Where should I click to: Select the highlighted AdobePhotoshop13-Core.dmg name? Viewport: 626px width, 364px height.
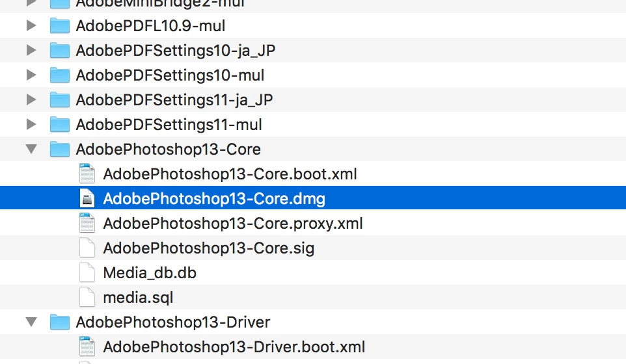click(214, 199)
